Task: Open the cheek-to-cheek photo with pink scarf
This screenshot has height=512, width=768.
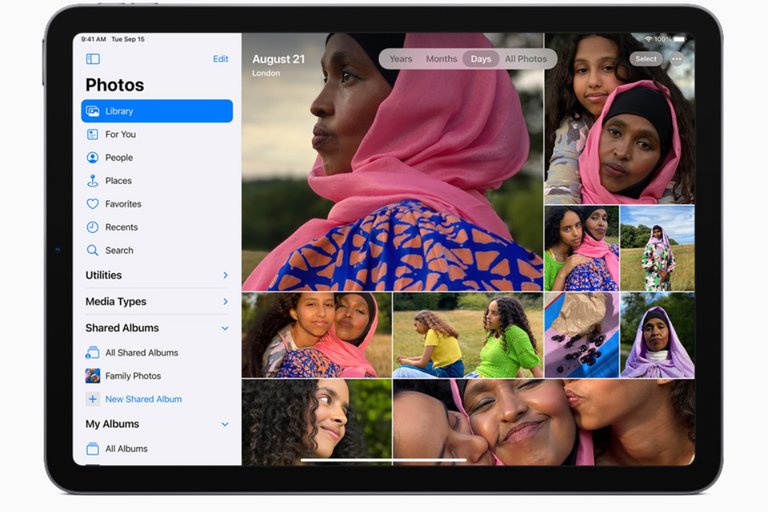Action: 316,335
